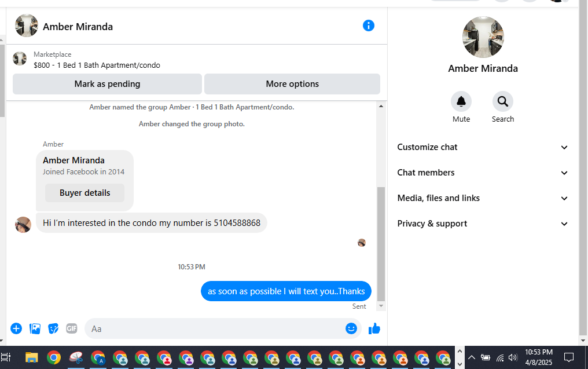Open Marketplace listing thumbnail for $800 apartment
588x369 pixels.
[20, 59]
